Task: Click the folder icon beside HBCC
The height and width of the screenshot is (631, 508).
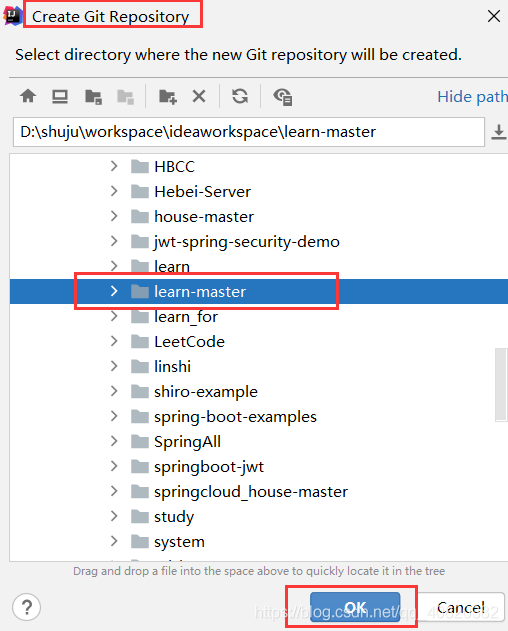Action: click(x=140, y=166)
